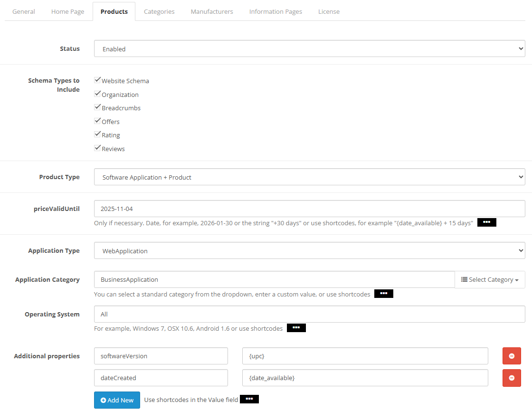Go to the License tab

[x=329, y=11]
